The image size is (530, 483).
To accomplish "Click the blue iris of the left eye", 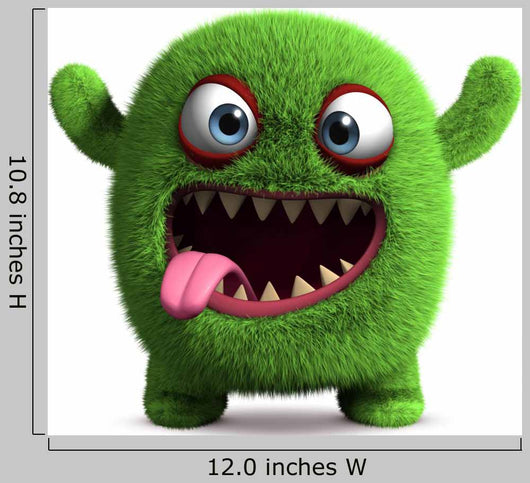I will (229, 124).
